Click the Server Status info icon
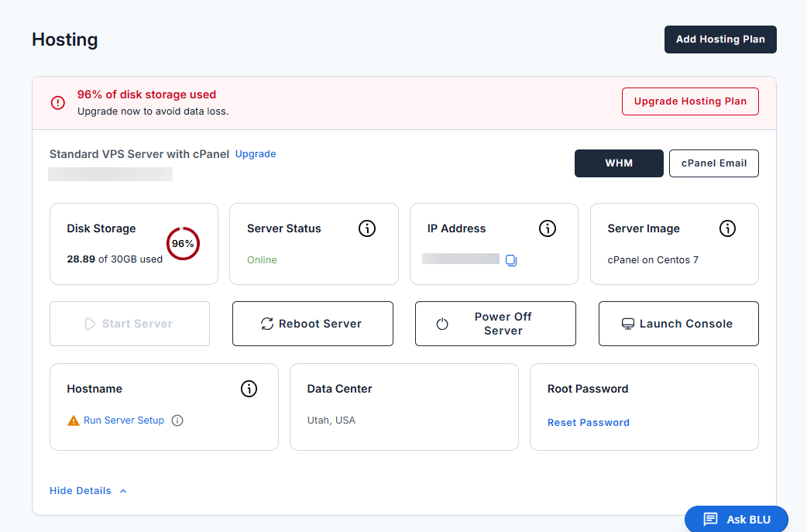807x532 pixels. pos(366,228)
